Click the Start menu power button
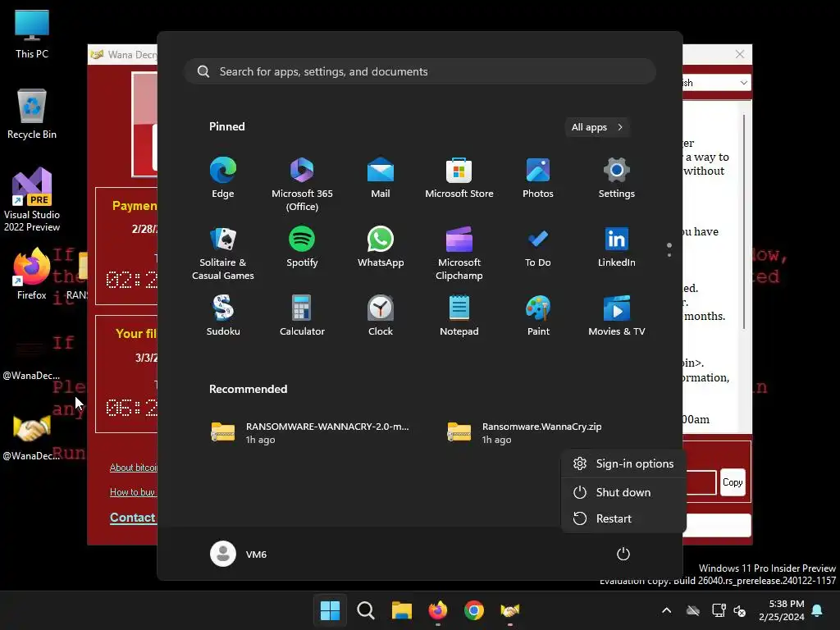This screenshot has width=840, height=630. click(623, 554)
